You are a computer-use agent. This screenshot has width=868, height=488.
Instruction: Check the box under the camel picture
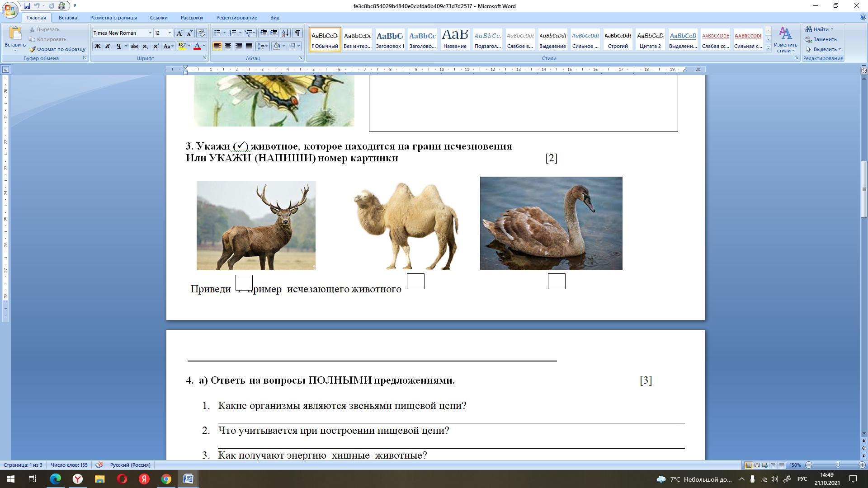click(415, 282)
